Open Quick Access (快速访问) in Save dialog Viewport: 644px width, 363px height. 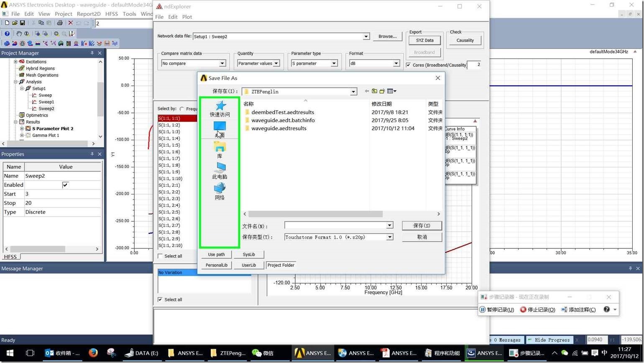click(x=220, y=109)
